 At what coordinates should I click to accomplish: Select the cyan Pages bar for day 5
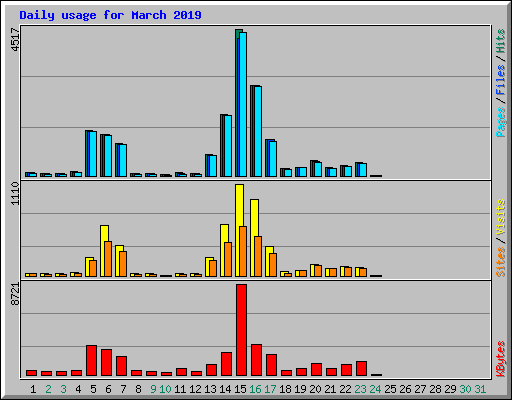[93, 154]
